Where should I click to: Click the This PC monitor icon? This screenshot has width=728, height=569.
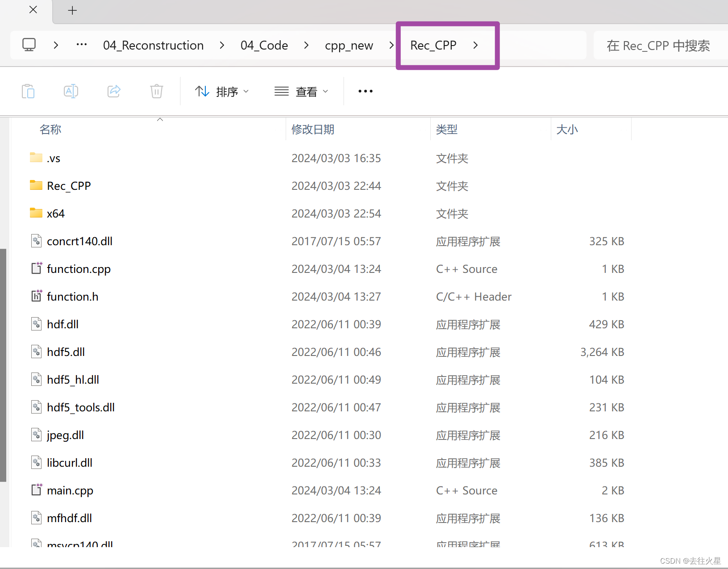pos(29,45)
